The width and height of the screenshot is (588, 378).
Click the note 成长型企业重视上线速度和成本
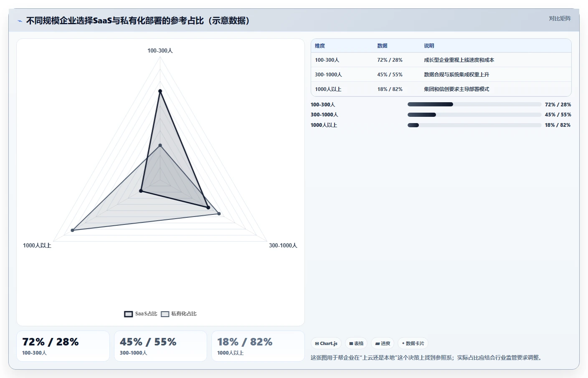[459, 60]
